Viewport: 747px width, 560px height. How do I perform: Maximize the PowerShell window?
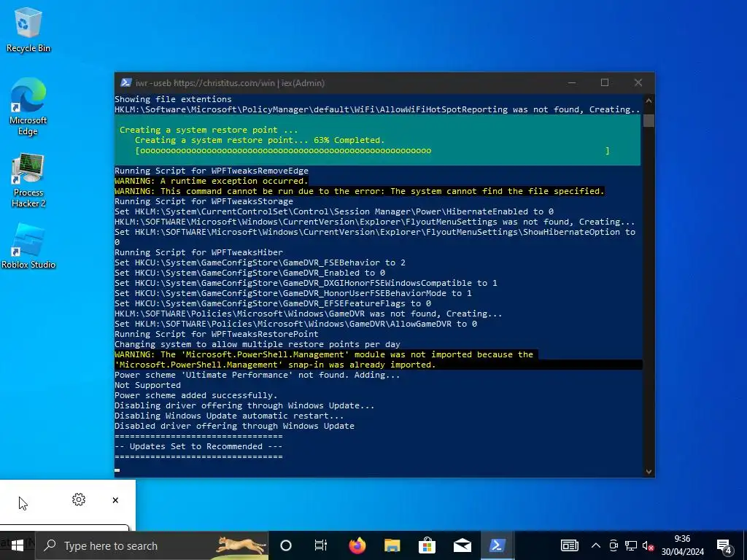(605, 83)
